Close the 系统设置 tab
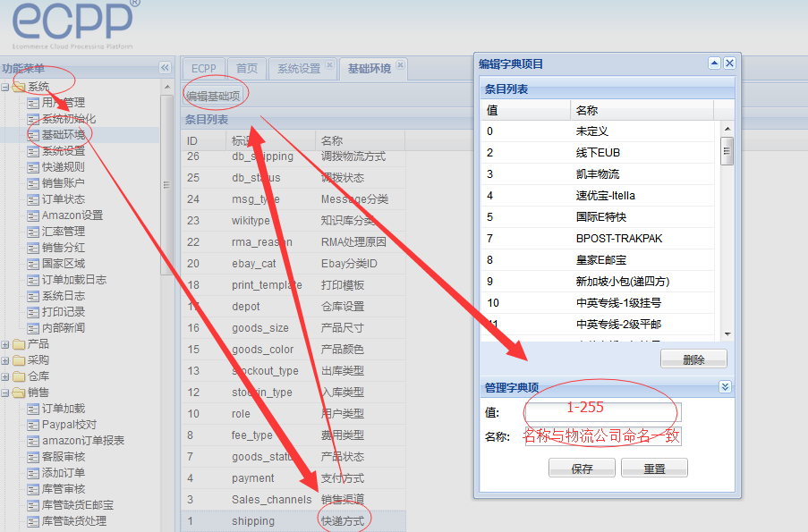This screenshot has height=532, width=808. pyautogui.click(x=329, y=65)
